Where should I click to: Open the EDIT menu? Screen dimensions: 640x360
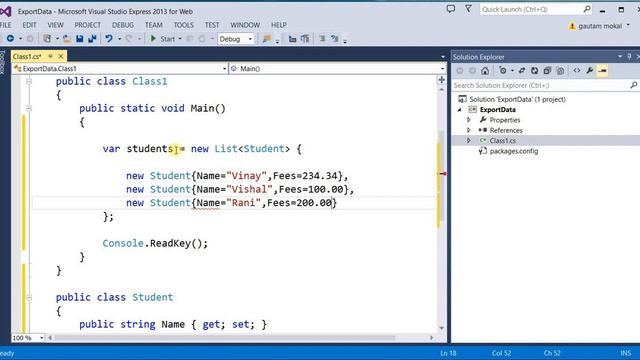[29, 25]
